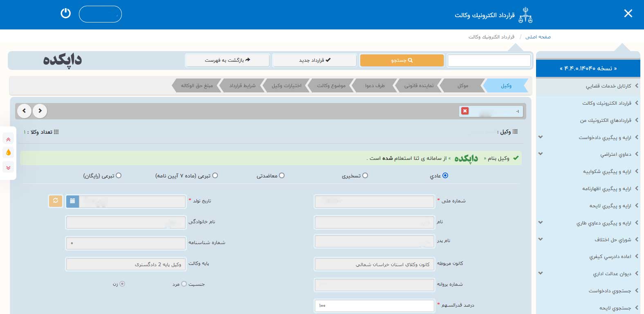Click the rounded user button in header

pos(100,14)
